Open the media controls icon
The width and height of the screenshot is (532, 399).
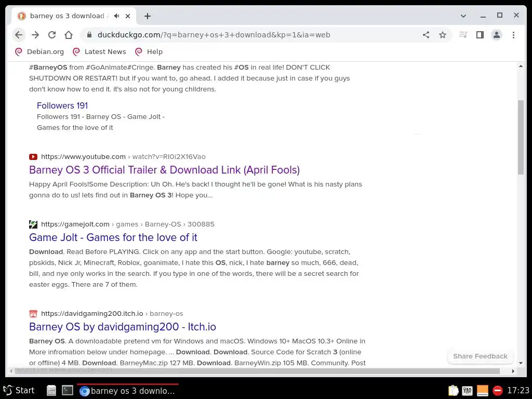coord(463,35)
